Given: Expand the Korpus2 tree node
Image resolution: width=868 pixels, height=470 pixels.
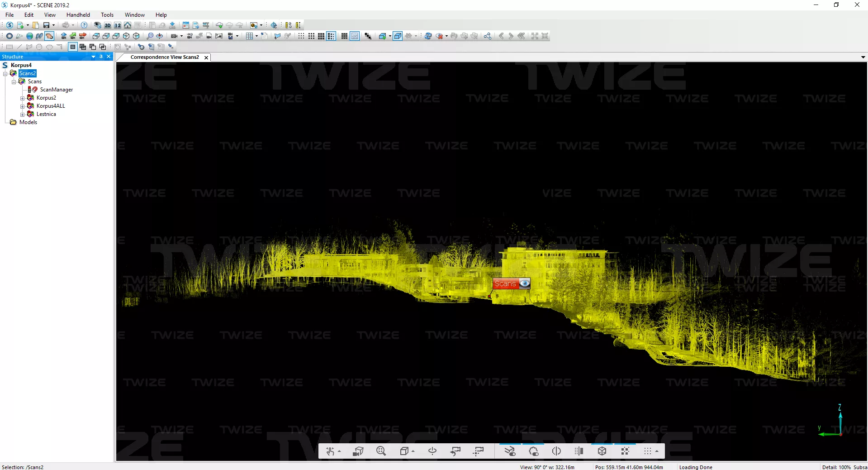Looking at the screenshot, I should (22, 98).
